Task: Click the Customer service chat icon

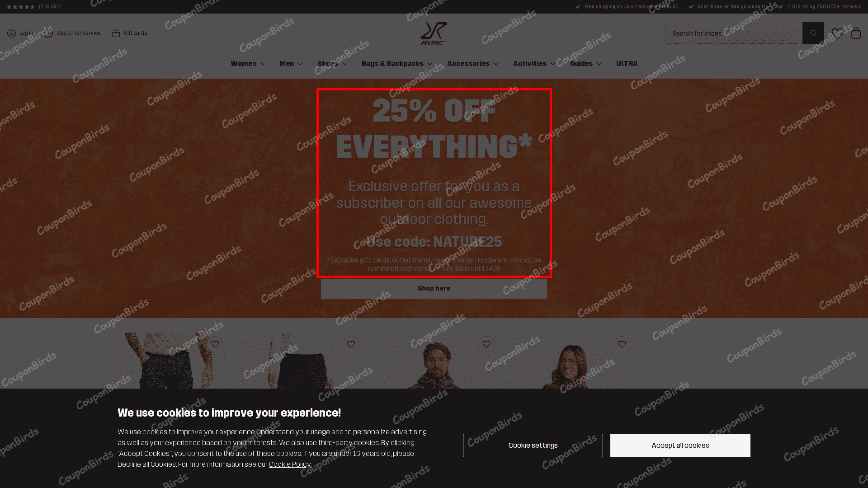Action: click(x=49, y=33)
